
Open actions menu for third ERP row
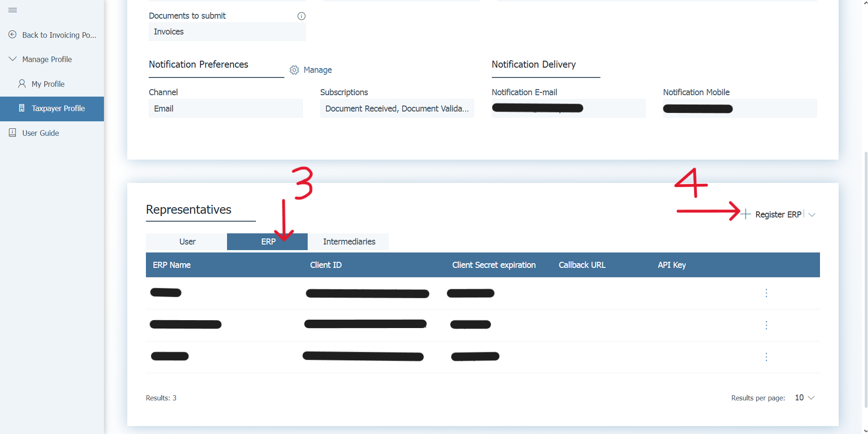766,357
